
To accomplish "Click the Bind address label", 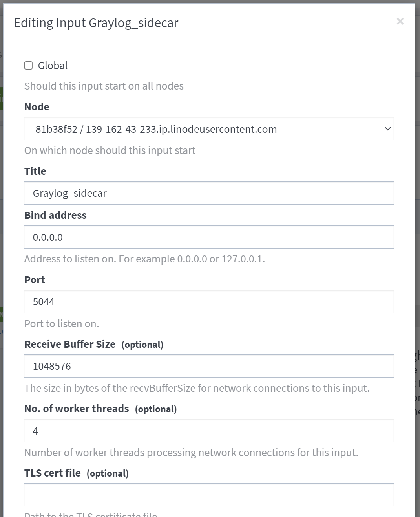I will tap(55, 215).
